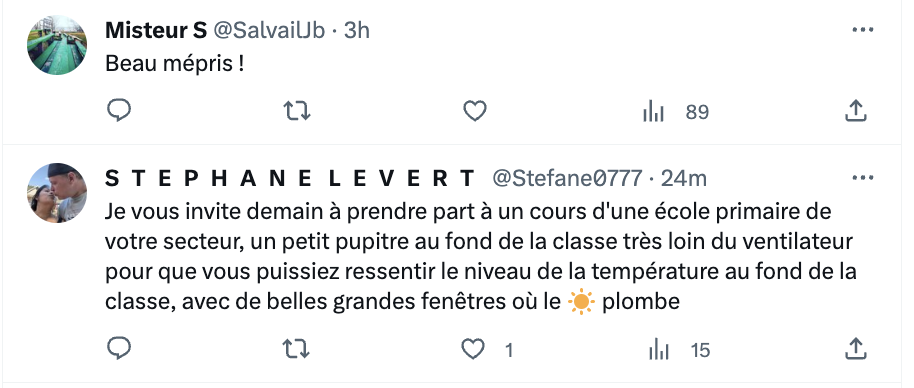Open the S T E P H A N E L E V E R T profile name

pyautogui.click(x=290, y=178)
